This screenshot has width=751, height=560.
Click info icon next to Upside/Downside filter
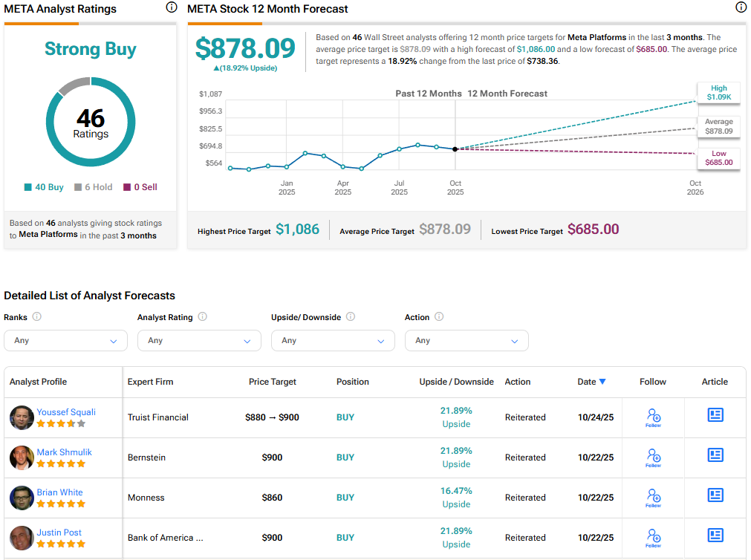(351, 317)
